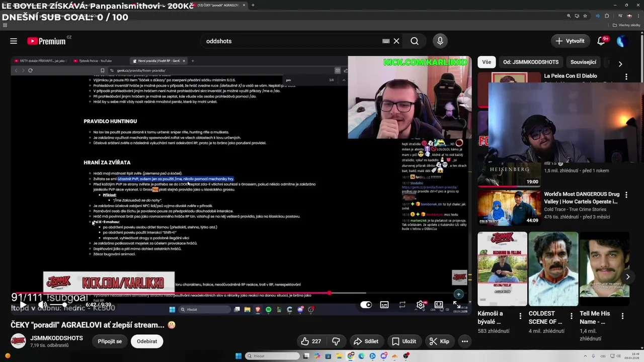The width and height of the screenshot is (644, 362).
Task: Click the Windows taskbar Hledat search box
Action: (273, 356)
